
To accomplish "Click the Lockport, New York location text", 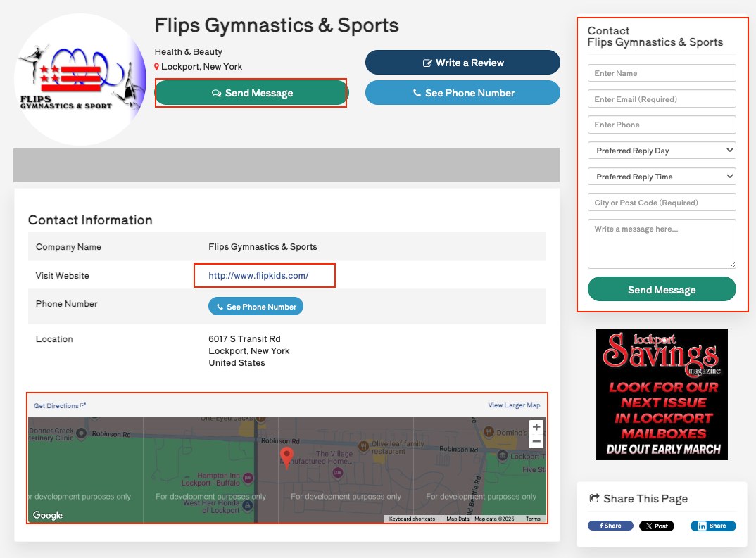I will [x=201, y=67].
